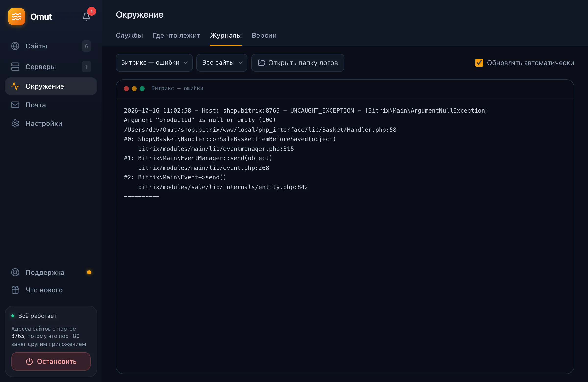588x382 pixels.
Task: Click the Поддержка lifebuoy icon
Action: click(15, 272)
